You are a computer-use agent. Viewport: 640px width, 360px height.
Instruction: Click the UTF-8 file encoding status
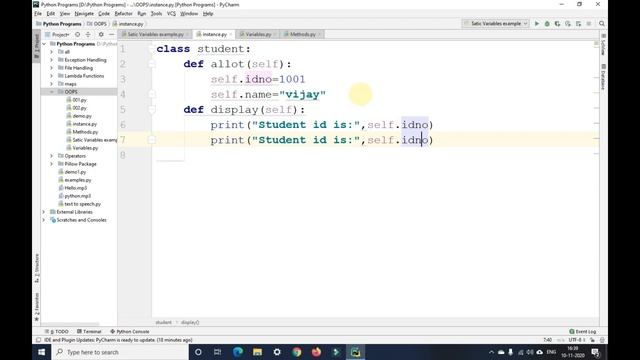[577, 340]
